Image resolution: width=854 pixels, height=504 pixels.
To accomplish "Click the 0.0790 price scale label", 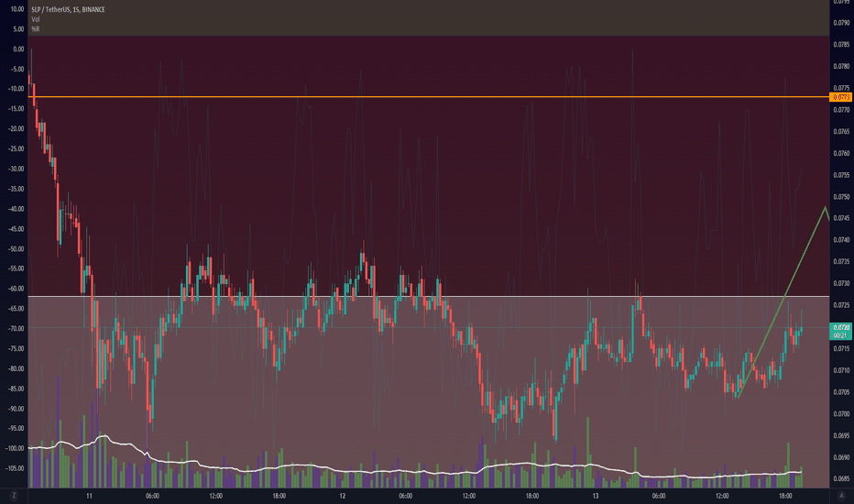I will click(841, 23).
